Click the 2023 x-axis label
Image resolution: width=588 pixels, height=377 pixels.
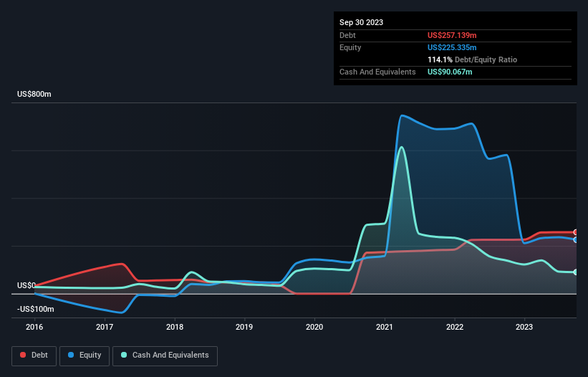coord(524,327)
